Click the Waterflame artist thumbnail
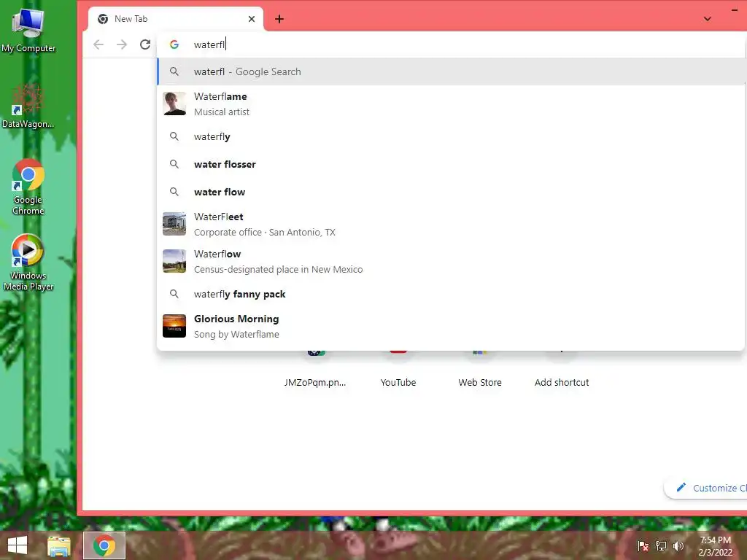This screenshot has width=747, height=560. pos(174,104)
